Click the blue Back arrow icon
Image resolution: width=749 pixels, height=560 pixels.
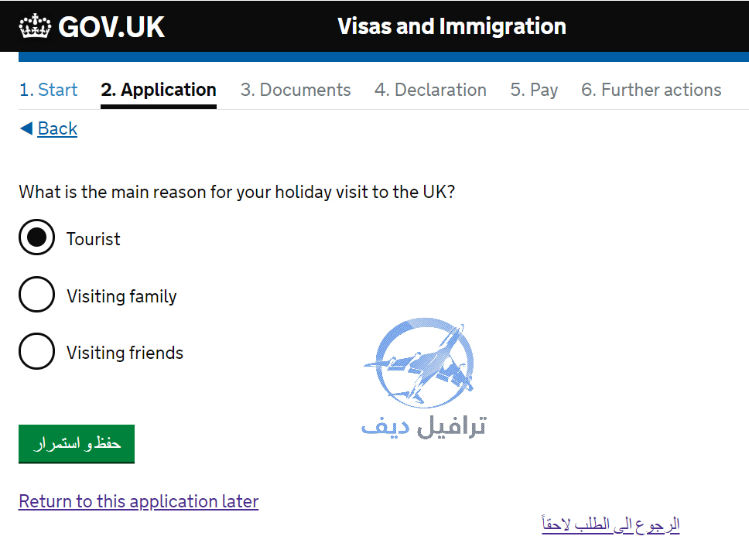[26, 128]
